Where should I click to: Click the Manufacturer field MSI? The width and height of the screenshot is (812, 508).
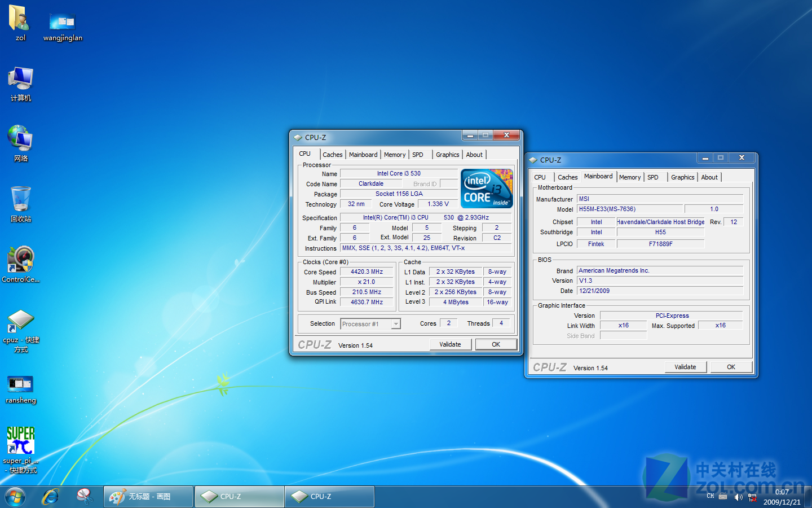[x=660, y=199]
